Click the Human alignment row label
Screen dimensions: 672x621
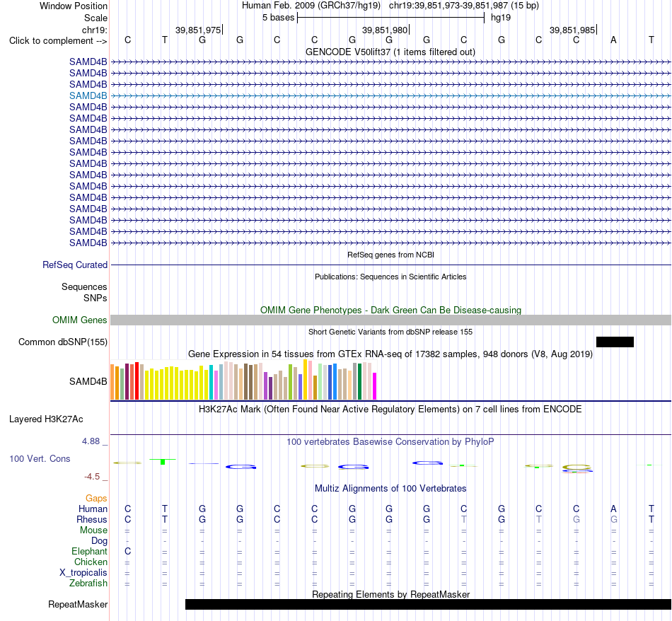point(93,509)
